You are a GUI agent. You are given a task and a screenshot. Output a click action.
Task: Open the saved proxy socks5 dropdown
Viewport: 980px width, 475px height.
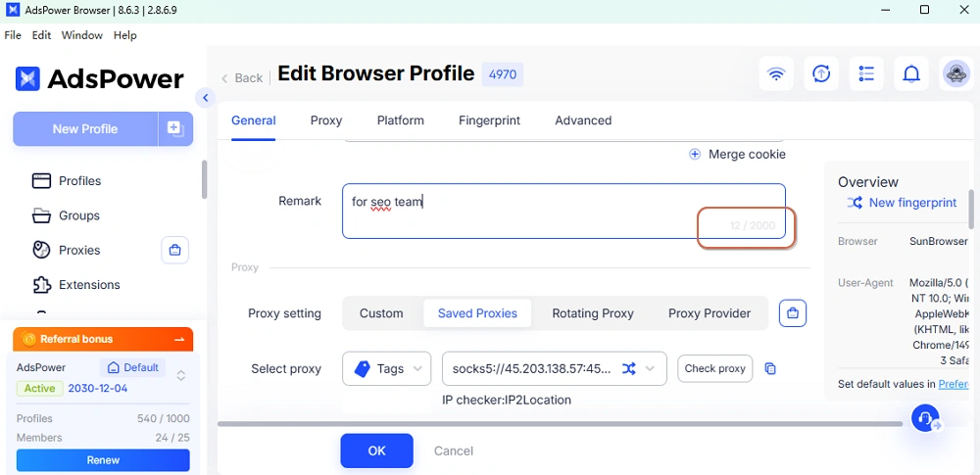pos(555,369)
